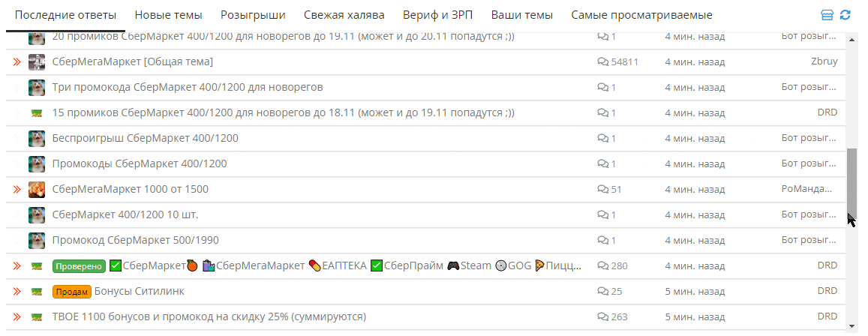The image size is (868, 336).
Task: Click 4 мин. назад on СберМегаМаркет 1000 от 1500 row
Action: [x=695, y=189]
